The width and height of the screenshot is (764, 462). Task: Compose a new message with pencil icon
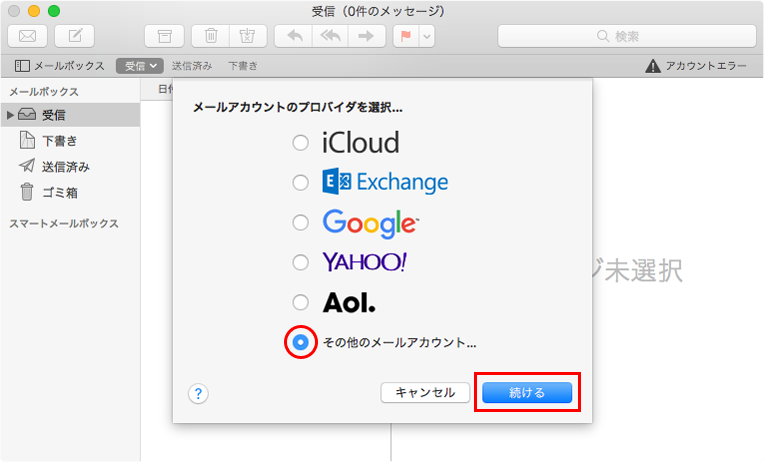click(75, 36)
